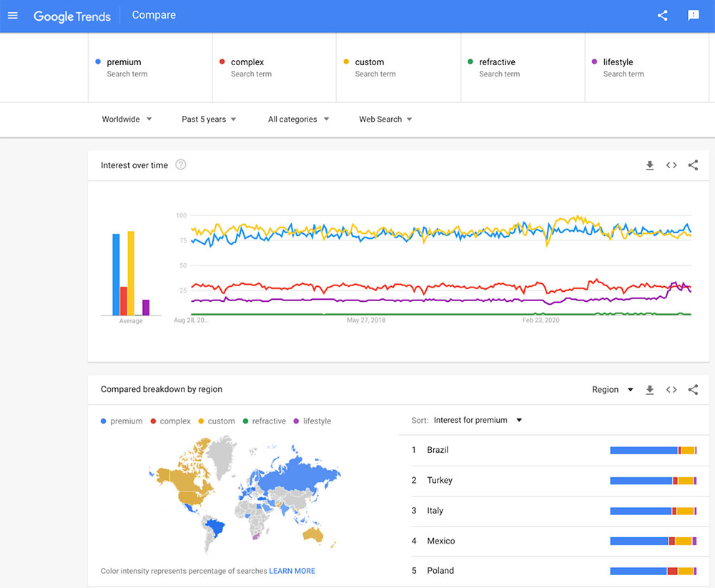Click the yellow custom average bar

[x=131, y=273]
